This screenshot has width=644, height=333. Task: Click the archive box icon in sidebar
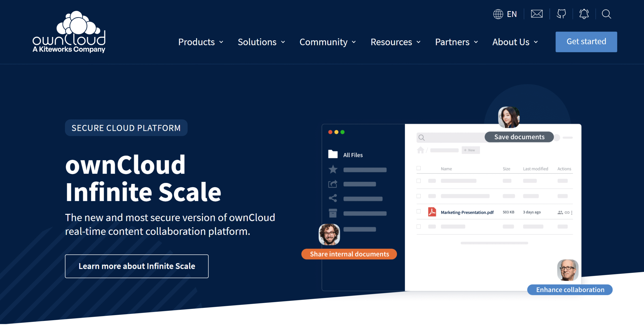[x=333, y=213]
